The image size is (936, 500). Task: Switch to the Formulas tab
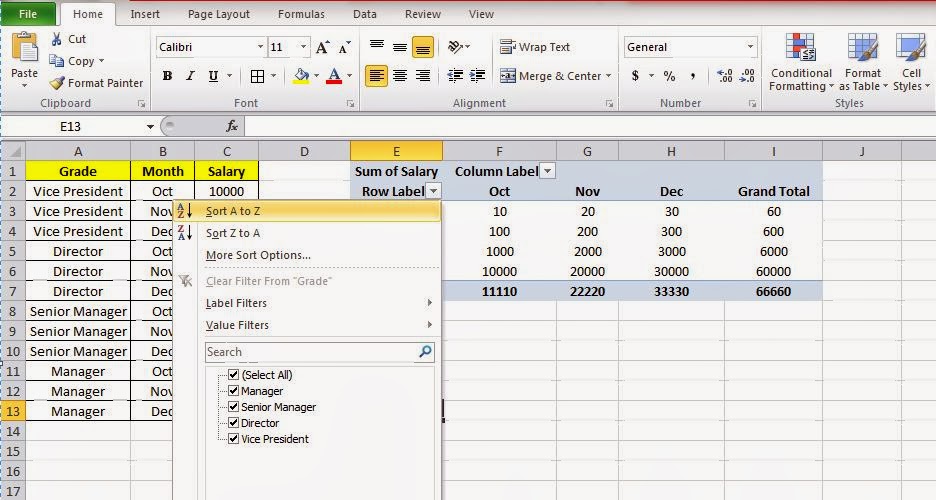(301, 14)
